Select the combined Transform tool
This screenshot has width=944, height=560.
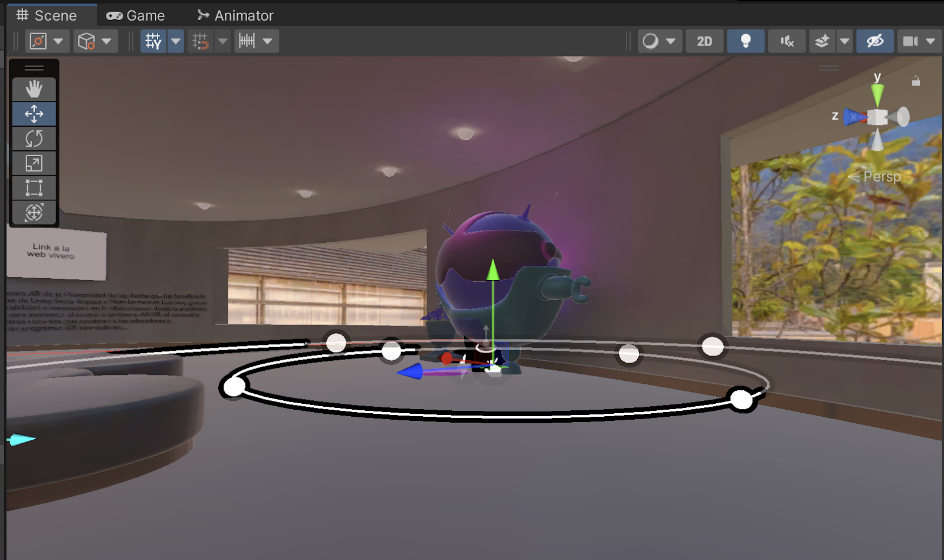tap(34, 212)
